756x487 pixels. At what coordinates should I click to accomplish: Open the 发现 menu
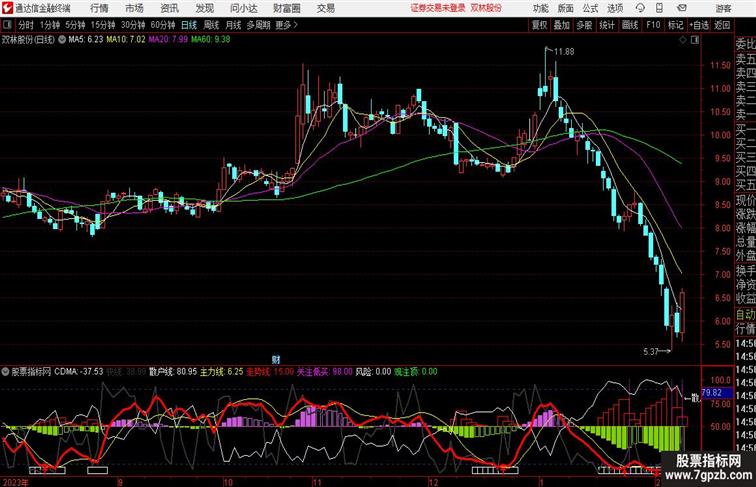[204, 8]
